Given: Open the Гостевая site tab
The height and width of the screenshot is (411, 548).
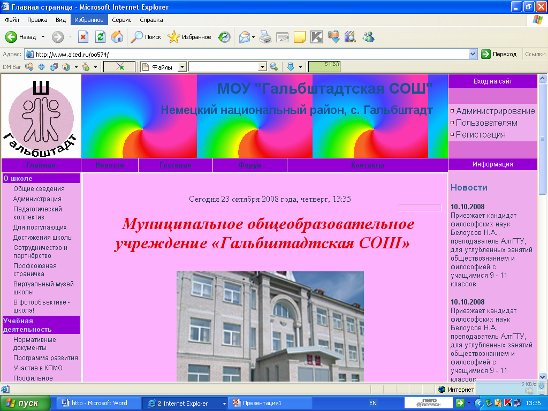Looking at the screenshot, I should point(175,165).
